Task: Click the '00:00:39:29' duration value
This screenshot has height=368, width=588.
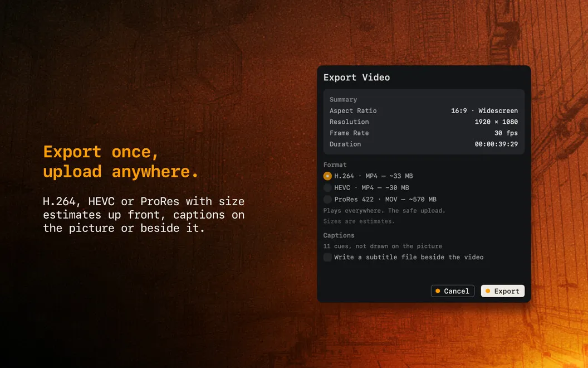Action: click(496, 144)
